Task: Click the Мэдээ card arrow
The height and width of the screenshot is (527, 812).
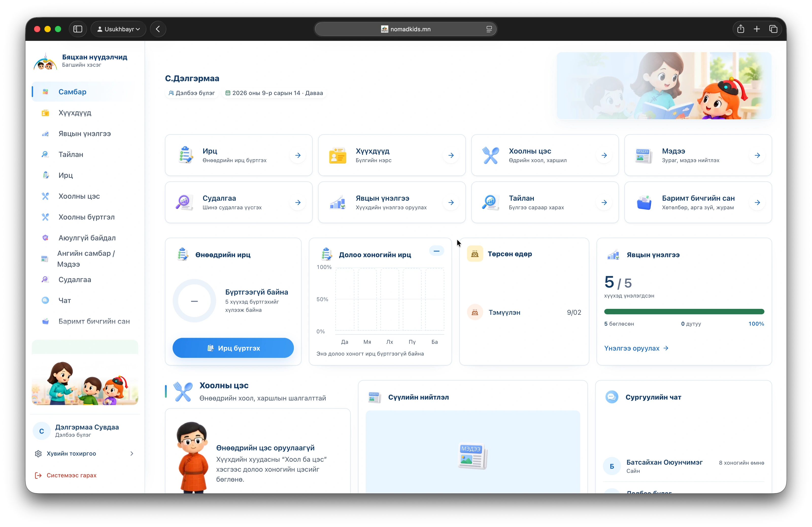Action: click(x=757, y=155)
